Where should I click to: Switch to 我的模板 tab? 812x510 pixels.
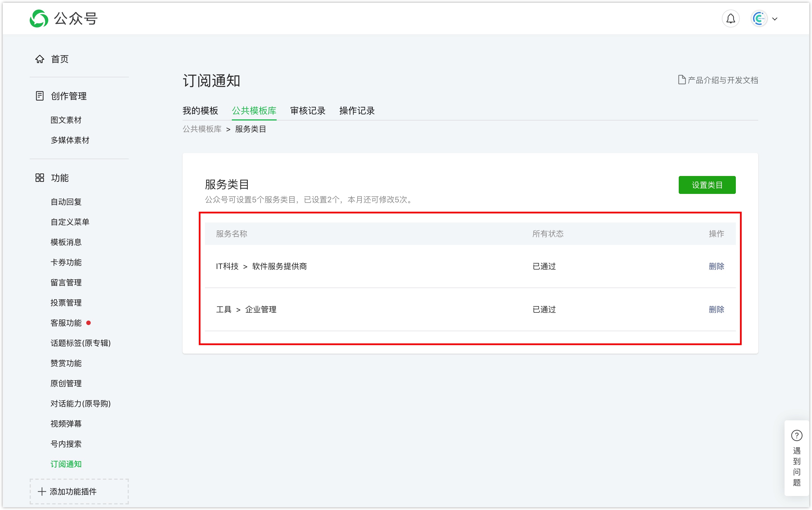coord(200,111)
